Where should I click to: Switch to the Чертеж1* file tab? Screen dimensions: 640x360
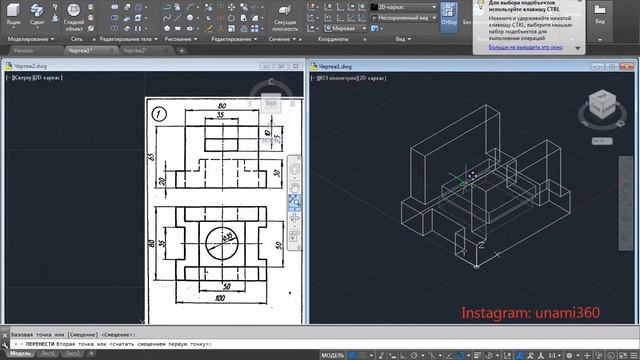(80, 51)
